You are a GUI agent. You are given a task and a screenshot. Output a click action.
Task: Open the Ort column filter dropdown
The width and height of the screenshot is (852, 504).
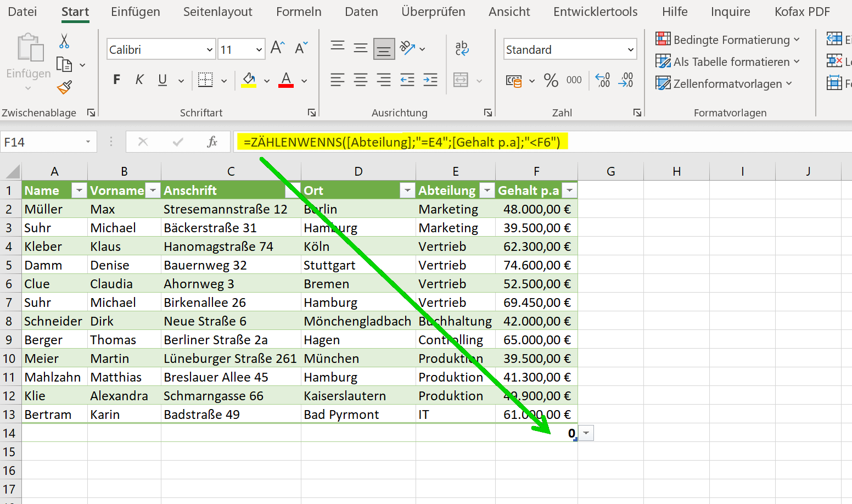point(407,191)
